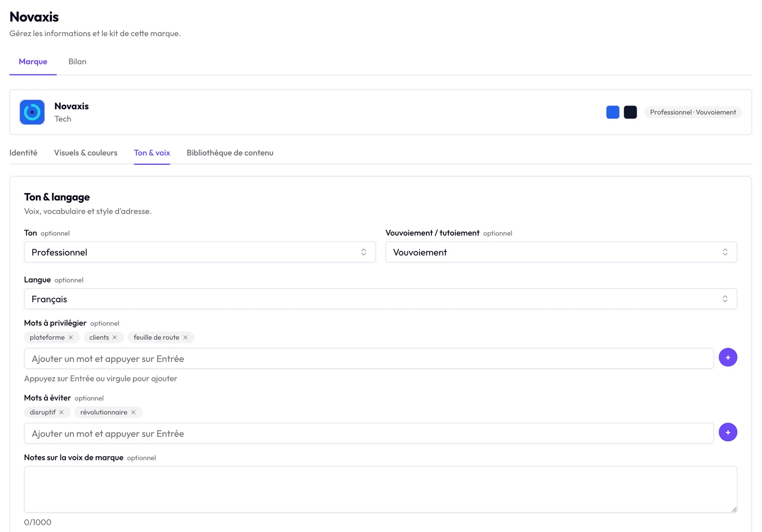The width and height of the screenshot is (762, 532).
Task: Remove the "plateforme" tag
Action: (71, 337)
